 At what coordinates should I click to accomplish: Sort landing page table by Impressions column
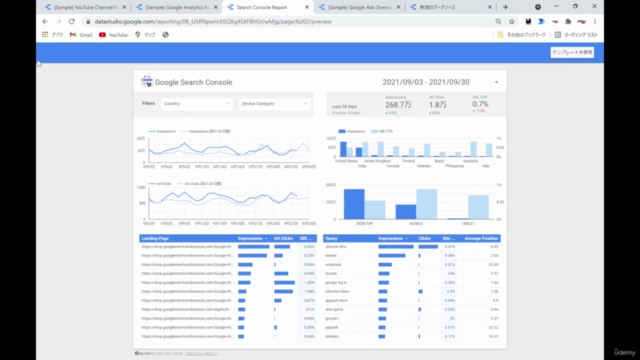[252, 238]
